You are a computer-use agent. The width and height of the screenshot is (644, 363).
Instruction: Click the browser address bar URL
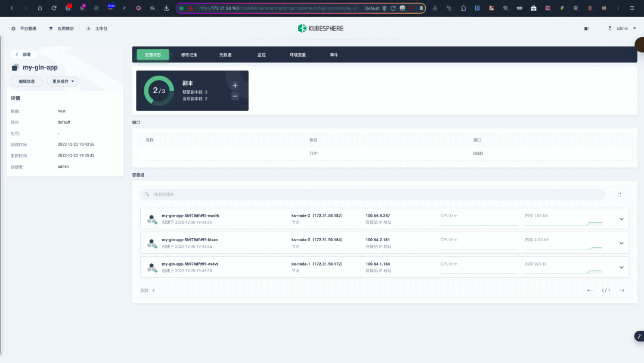(278, 8)
